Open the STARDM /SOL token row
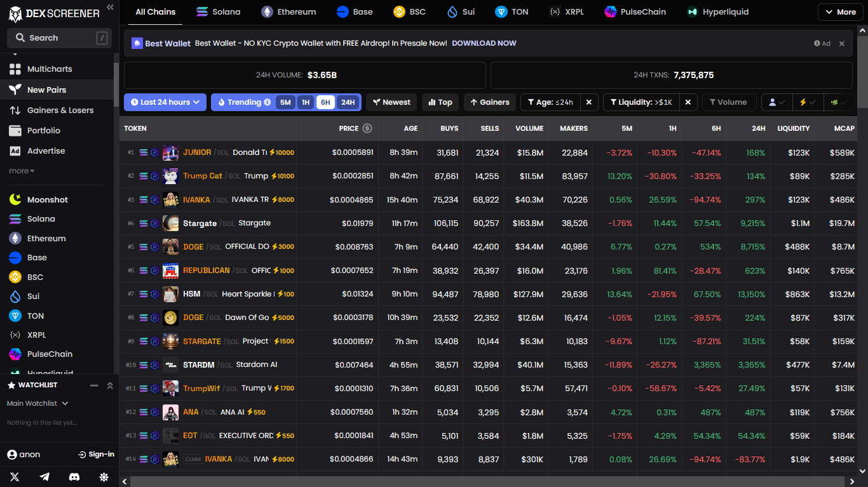 click(x=488, y=365)
